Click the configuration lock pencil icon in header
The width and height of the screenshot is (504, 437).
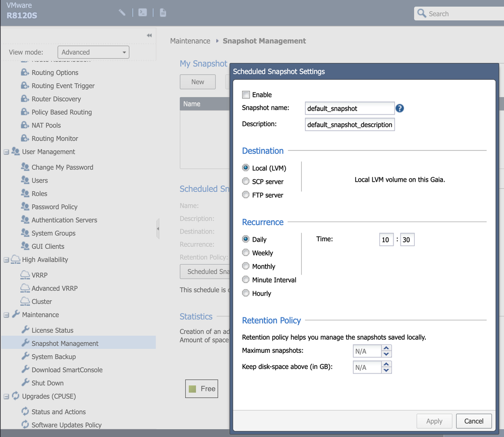tap(122, 13)
